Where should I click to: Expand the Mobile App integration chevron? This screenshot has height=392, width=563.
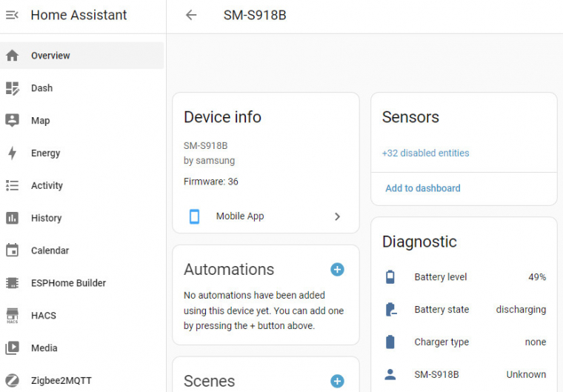point(337,216)
